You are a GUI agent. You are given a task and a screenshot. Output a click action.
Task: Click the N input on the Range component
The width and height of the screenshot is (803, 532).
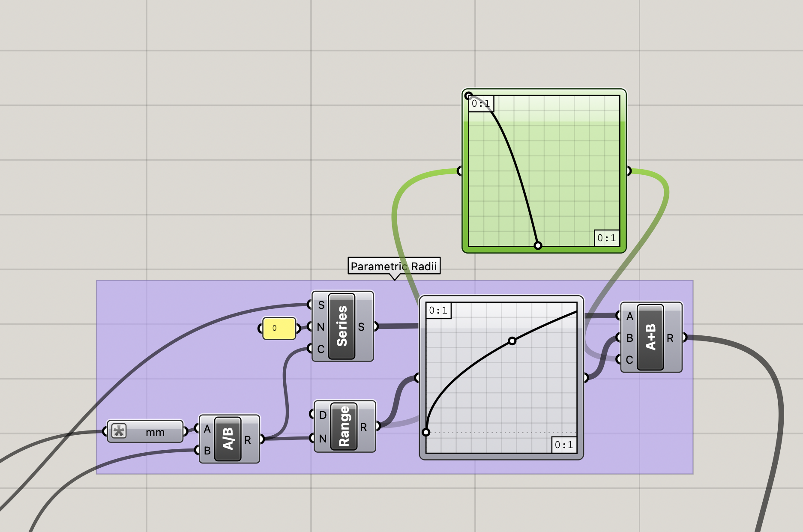(323, 438)
